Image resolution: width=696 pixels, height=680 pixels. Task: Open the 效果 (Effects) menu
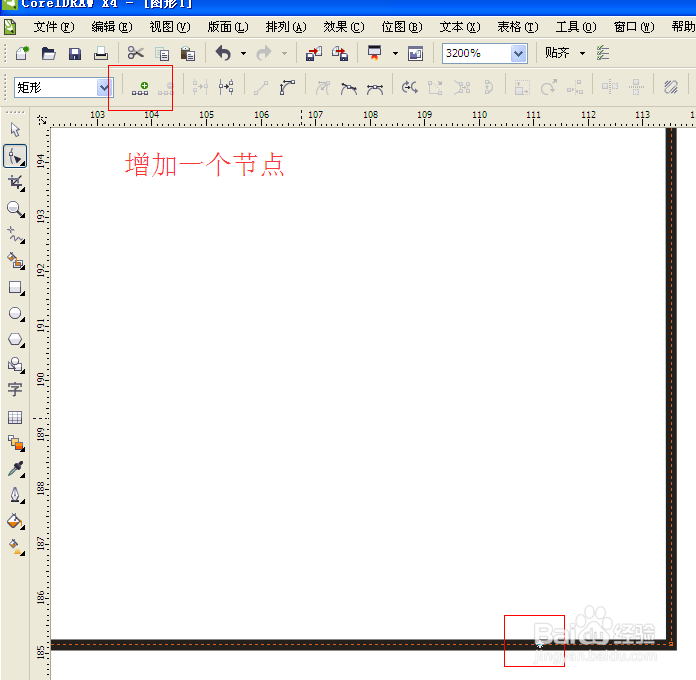point(344,27)
